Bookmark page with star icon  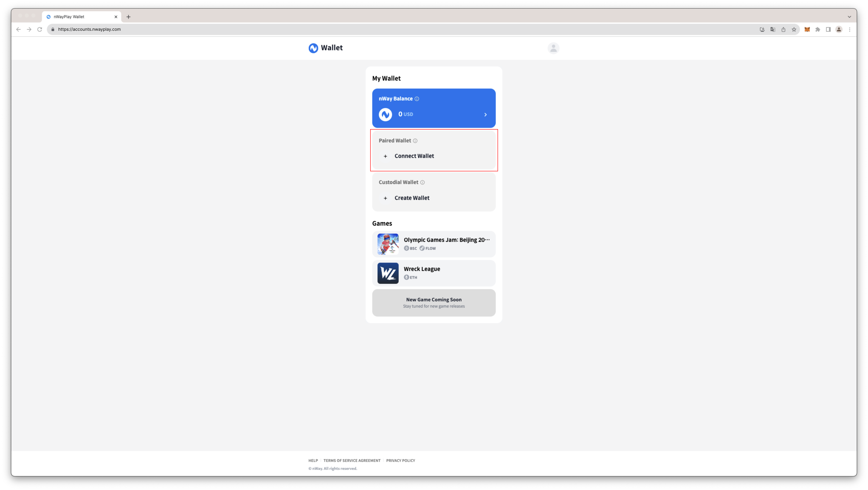point(794,30)
